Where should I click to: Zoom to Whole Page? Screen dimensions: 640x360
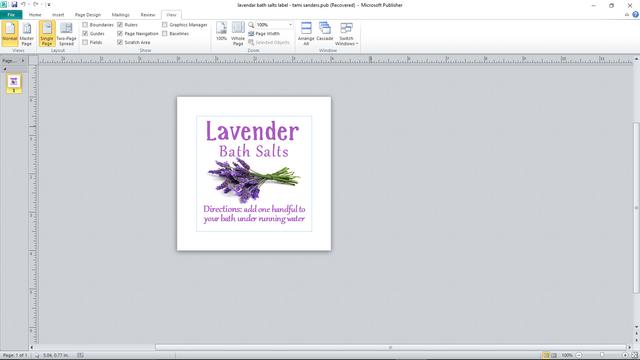click(238, 33)
